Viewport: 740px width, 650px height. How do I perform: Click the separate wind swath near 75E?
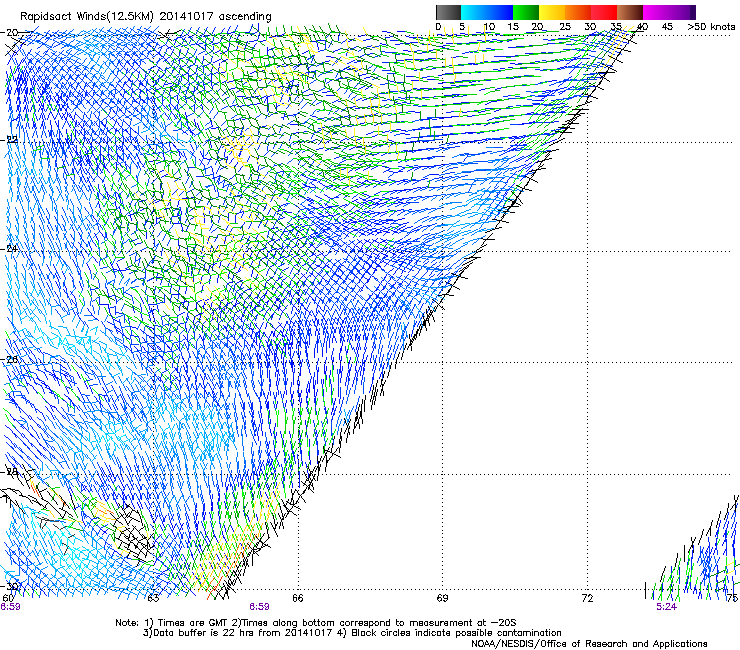click(692, 549)
